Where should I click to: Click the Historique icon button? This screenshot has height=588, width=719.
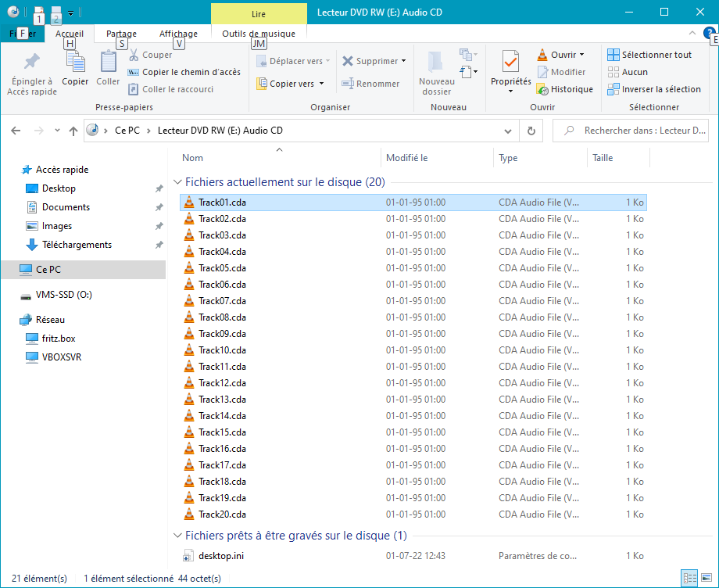pos(565,89)
